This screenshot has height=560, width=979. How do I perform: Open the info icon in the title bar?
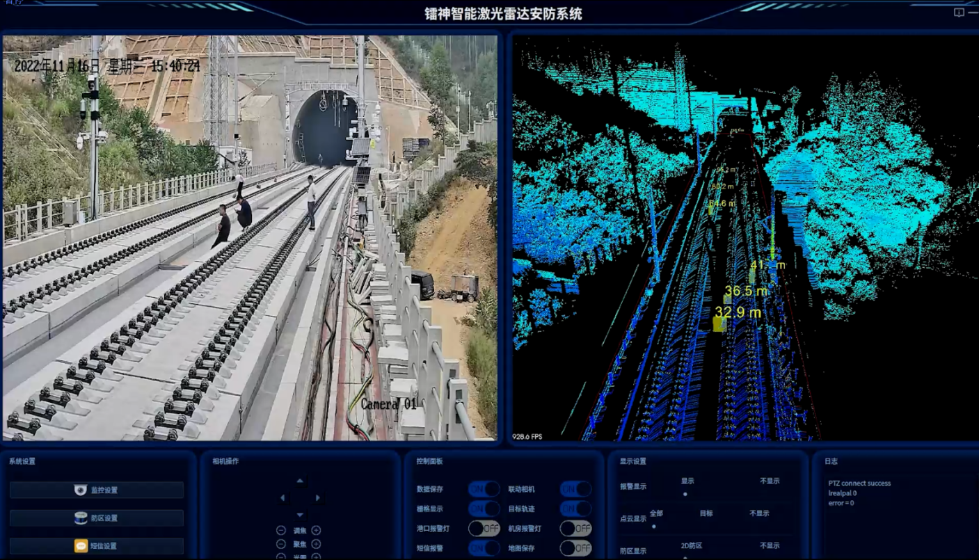[958, 13]
